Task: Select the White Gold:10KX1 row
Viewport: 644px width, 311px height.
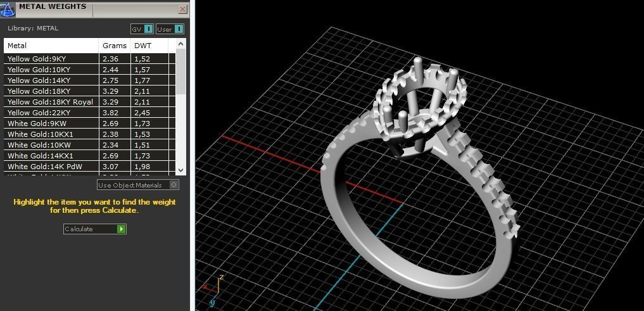Action: click(x=89, y=134)
